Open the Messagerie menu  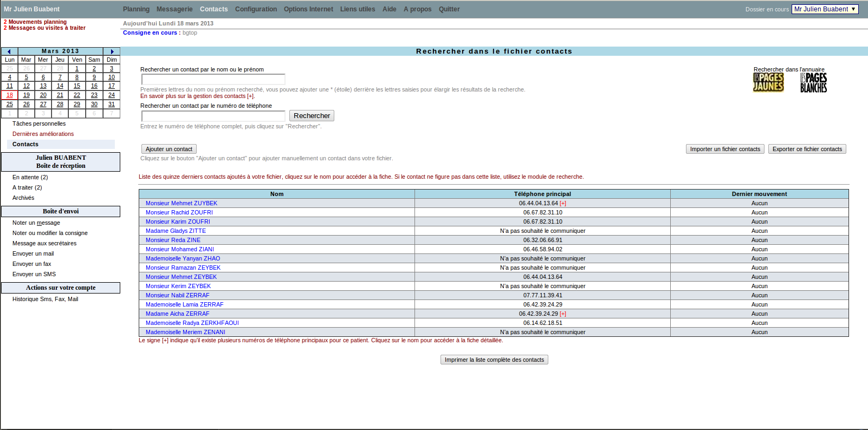(174, 9)
